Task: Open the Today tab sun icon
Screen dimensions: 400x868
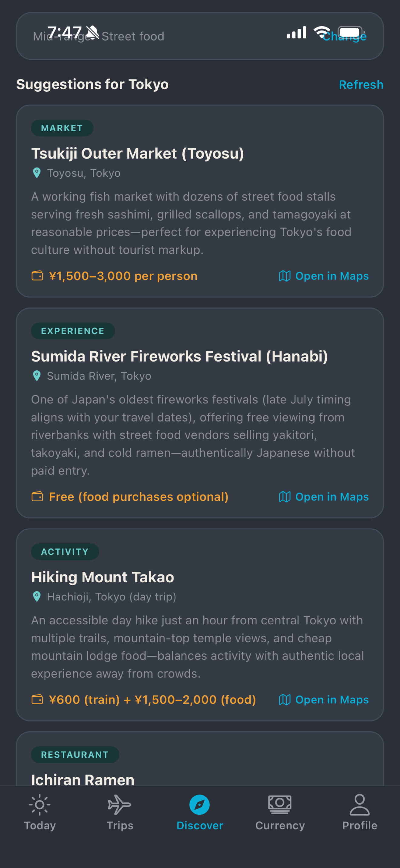Action: tap(40, 805)
